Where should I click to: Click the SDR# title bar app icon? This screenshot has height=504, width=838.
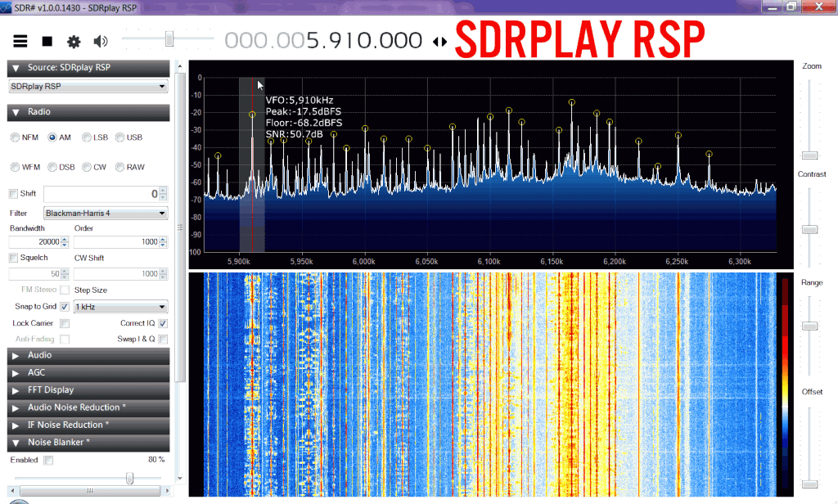coord(7,6)
